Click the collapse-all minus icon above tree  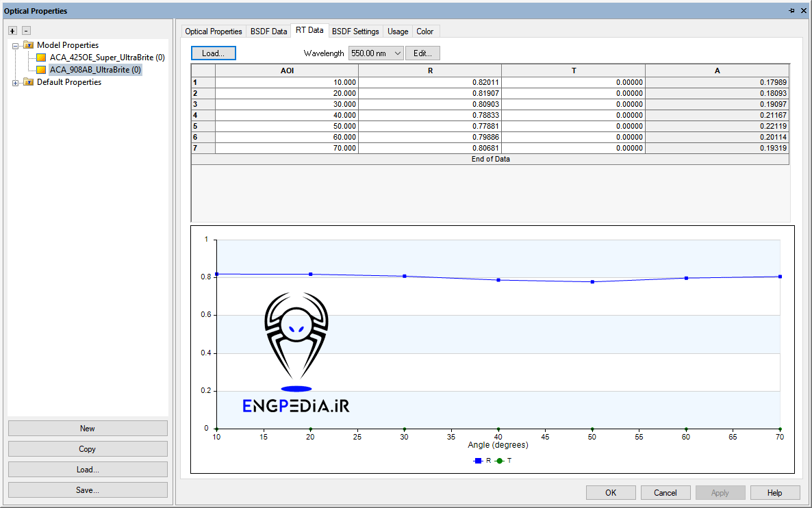point(27,31)
